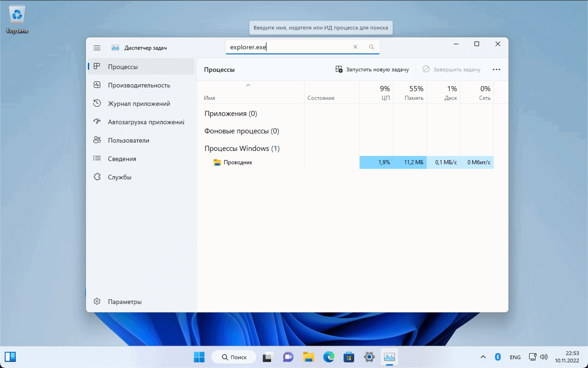Sort by the Состояние column header

[x=332, y=92]
